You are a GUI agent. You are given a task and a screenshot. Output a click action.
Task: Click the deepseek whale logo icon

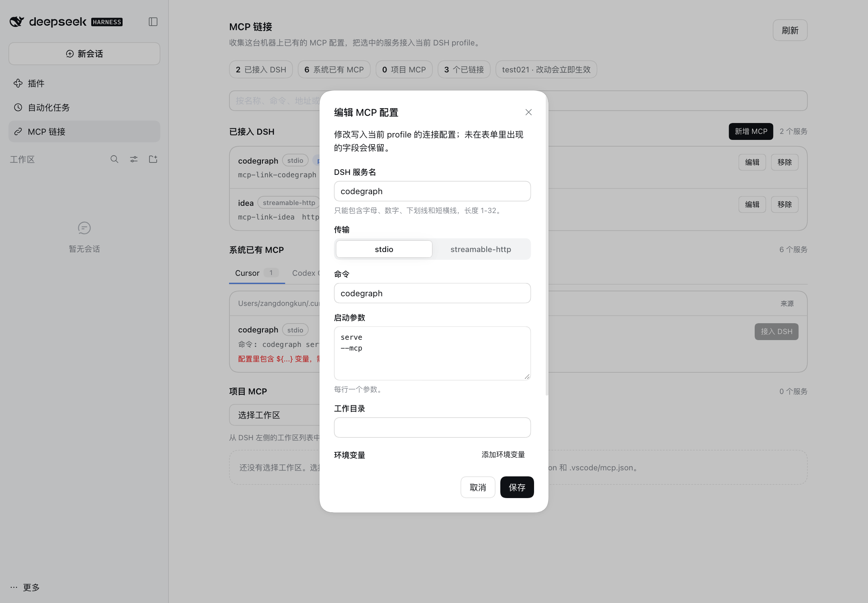pos(17,22)
